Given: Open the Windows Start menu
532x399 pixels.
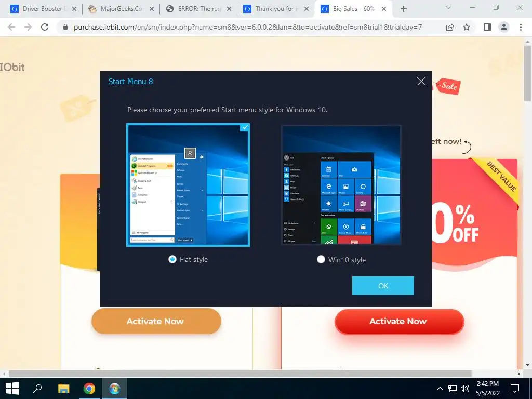Looking at the screenshot, I should 12,389.
